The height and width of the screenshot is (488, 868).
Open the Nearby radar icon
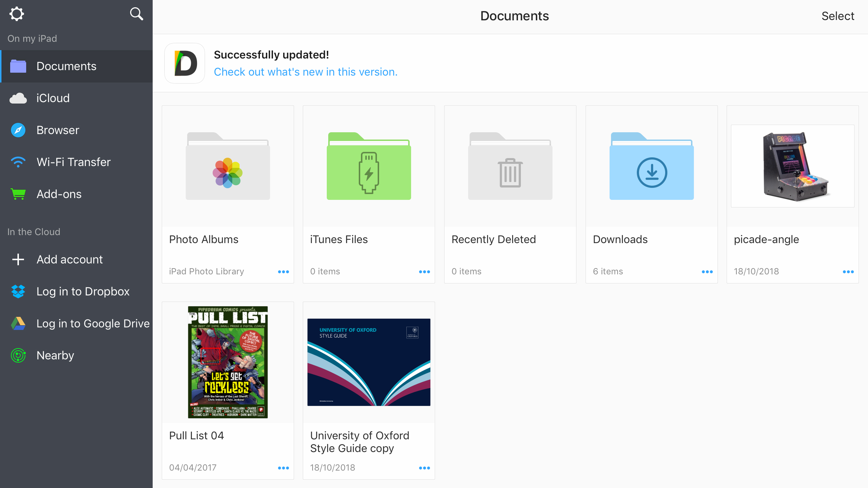coord(18,355)
